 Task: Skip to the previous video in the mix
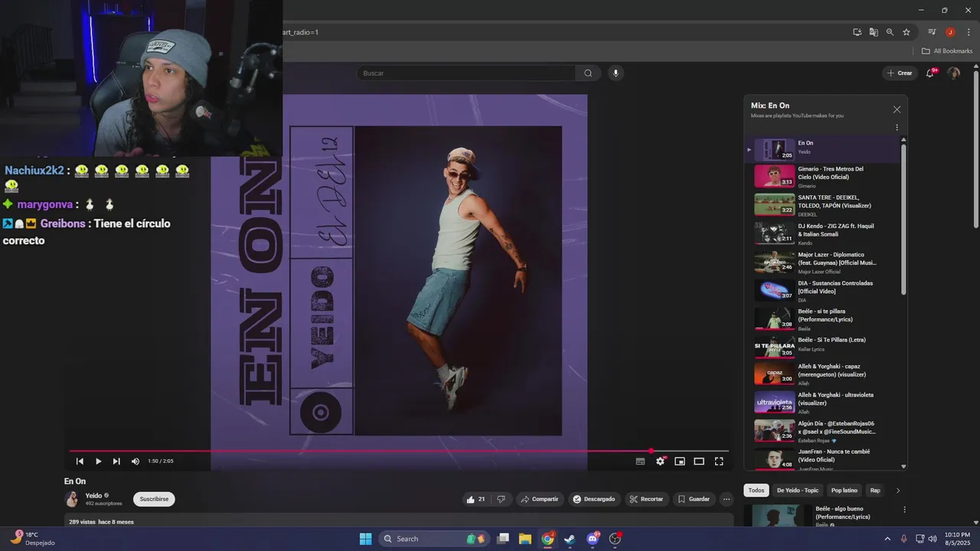point(80,461)
